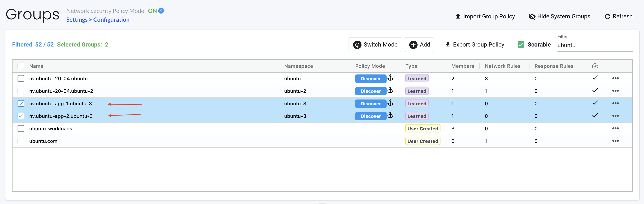The image size is (644, 204).
Task: Click the Import Group Policy label
Action: 489,16
